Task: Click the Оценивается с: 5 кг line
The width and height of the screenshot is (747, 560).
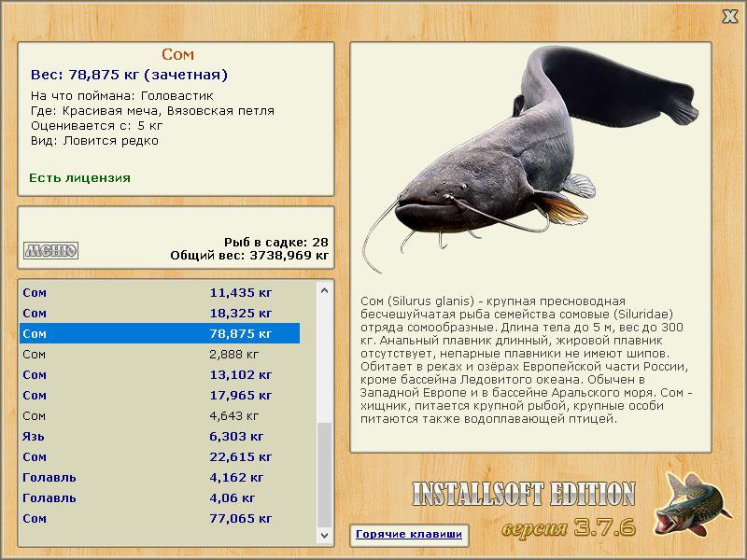Action: 97,126
